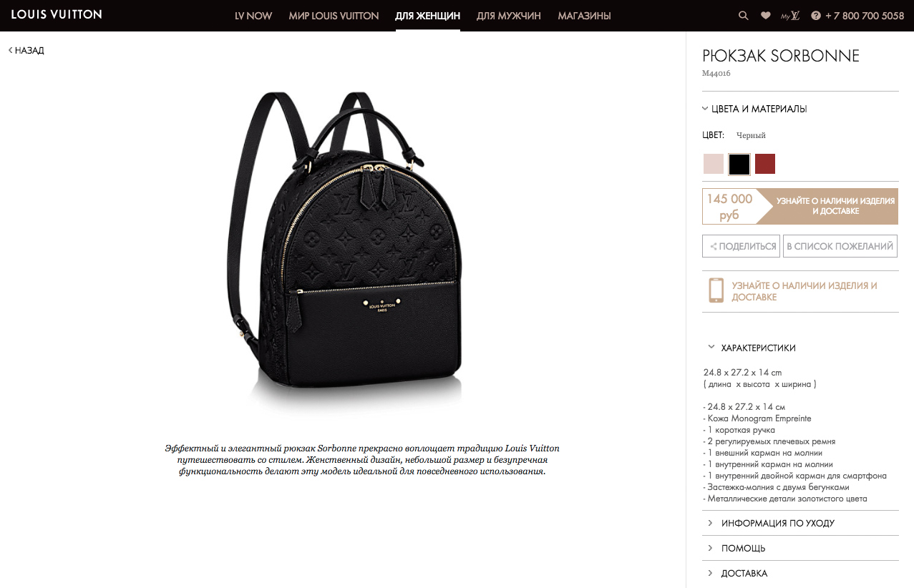Click В список пожеланий button
914x588 pixels.
[840, 246]
